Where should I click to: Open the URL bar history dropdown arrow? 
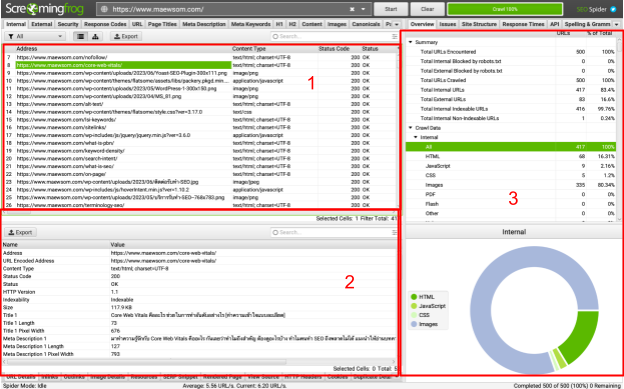coord(363,9)
